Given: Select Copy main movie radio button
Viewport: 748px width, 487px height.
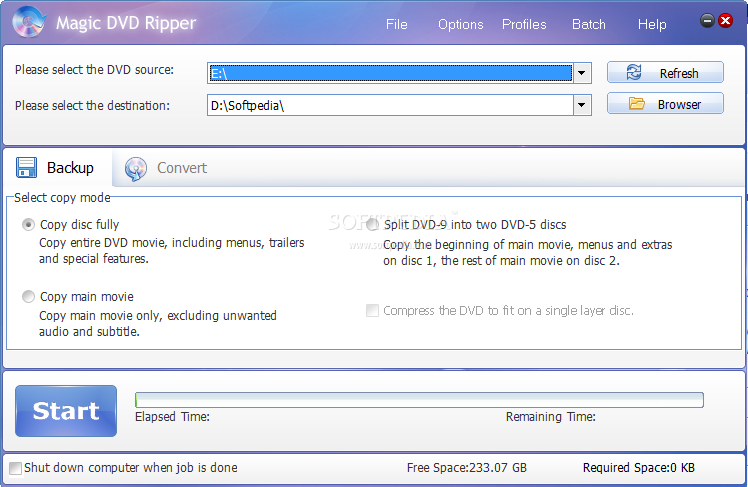Looking at the screenshot, I should coord(28,297).
